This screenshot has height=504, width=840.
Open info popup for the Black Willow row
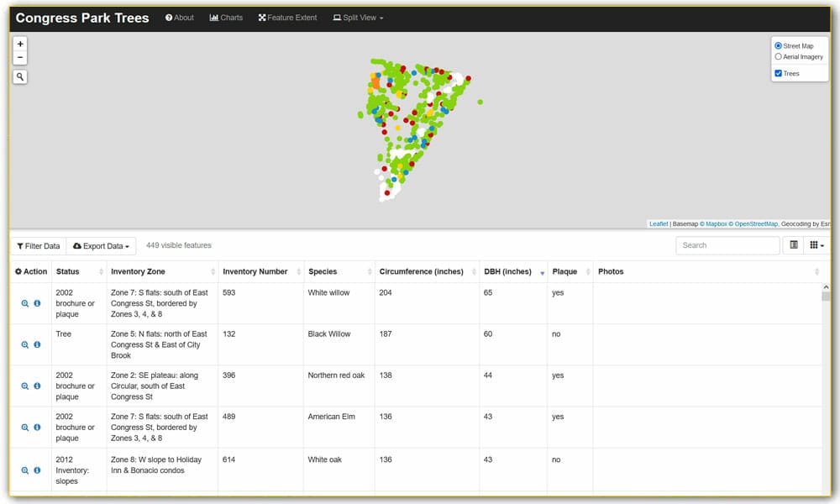37,344
